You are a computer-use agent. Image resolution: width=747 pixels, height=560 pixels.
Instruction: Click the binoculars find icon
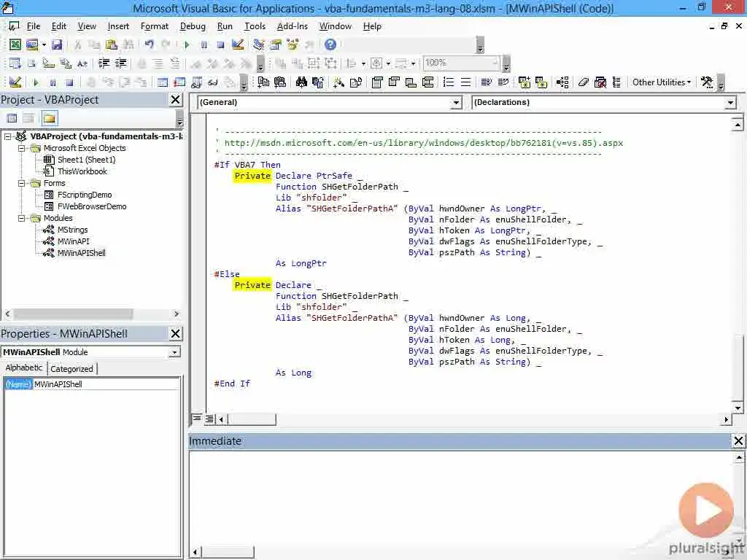point(301,82)
